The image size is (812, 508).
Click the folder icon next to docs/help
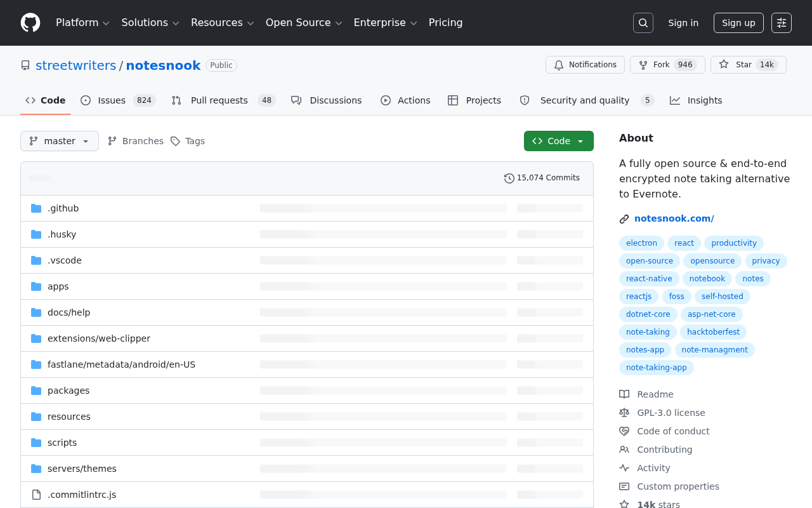(36, 312)
